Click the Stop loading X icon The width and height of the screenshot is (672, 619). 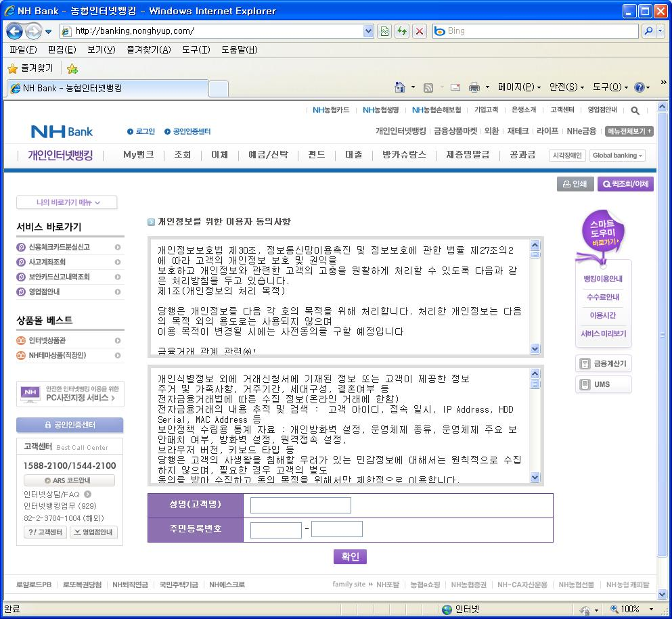pyautogui.click(x=420, y=31)
